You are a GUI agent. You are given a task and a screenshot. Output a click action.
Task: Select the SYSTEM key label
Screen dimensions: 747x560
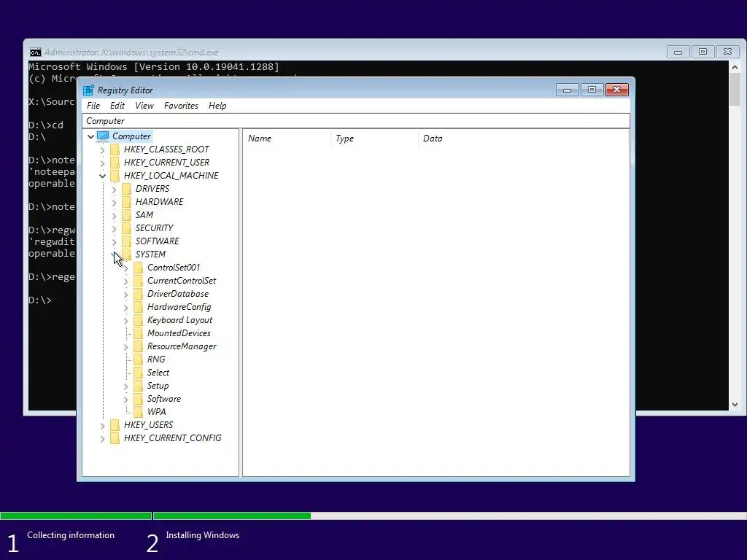point(150,254)
